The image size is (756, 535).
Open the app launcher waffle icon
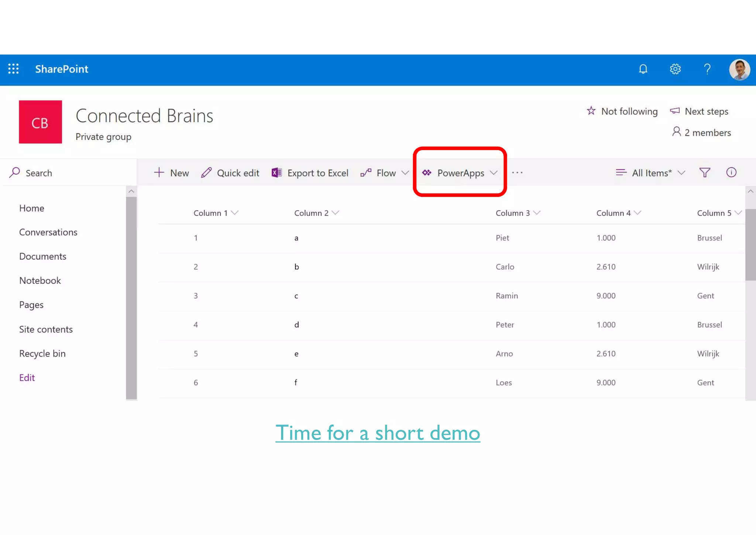tap(14, 69)
